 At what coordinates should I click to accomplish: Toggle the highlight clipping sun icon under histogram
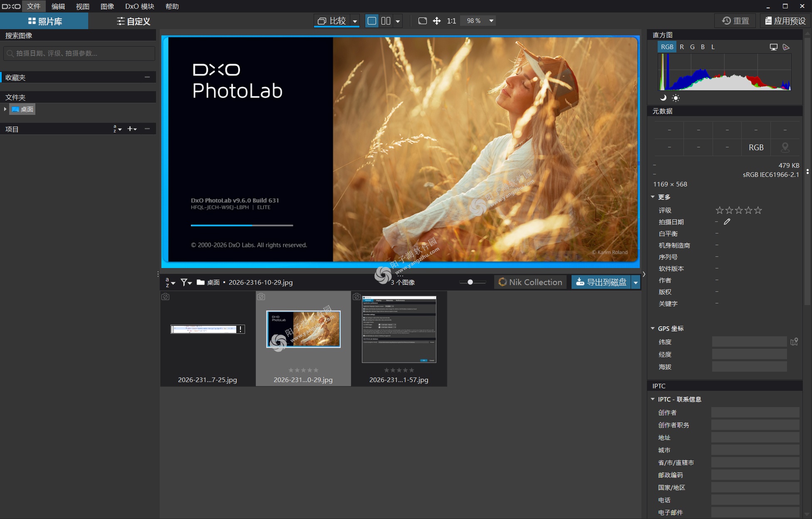[x=676, y=98]
